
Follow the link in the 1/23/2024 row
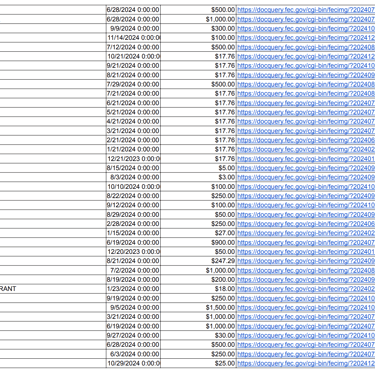[x=306, y=289]
